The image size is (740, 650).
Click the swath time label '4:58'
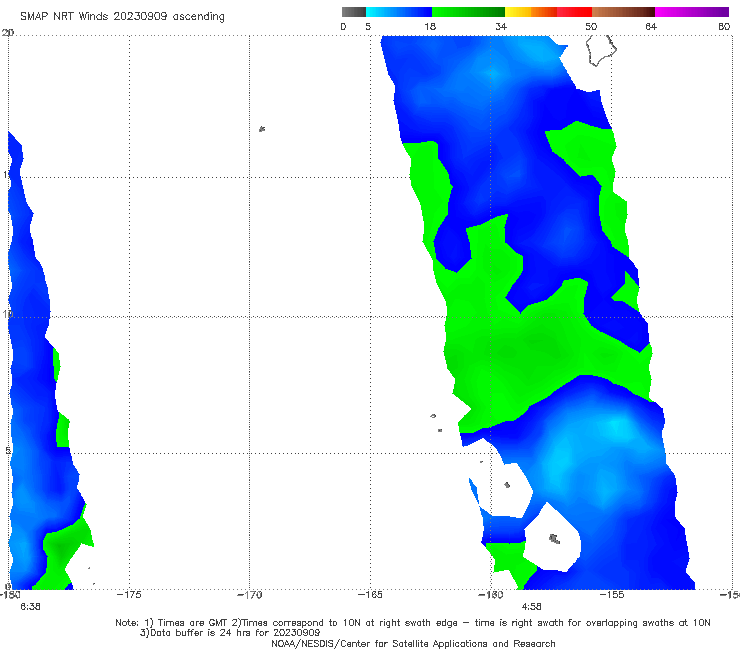point(531,607)
